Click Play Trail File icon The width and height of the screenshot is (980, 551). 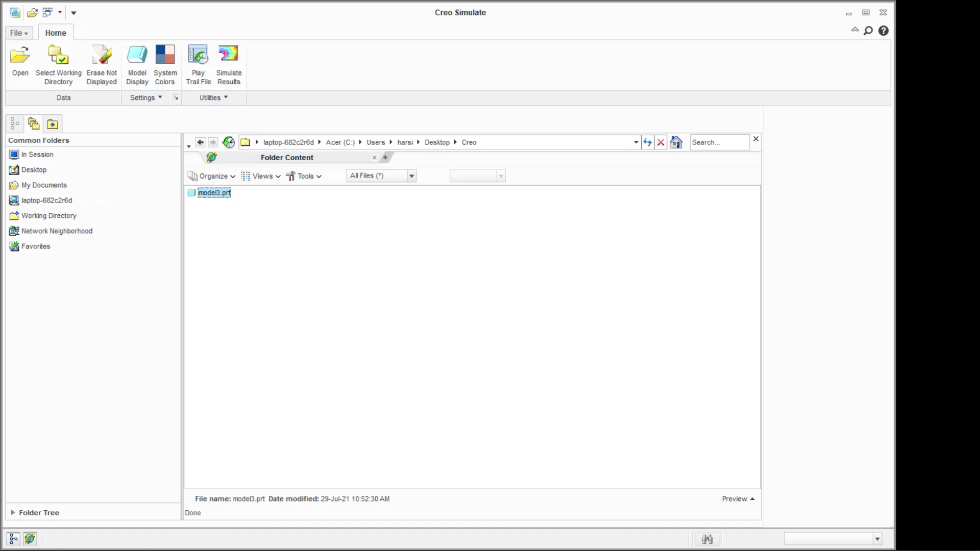198,55
